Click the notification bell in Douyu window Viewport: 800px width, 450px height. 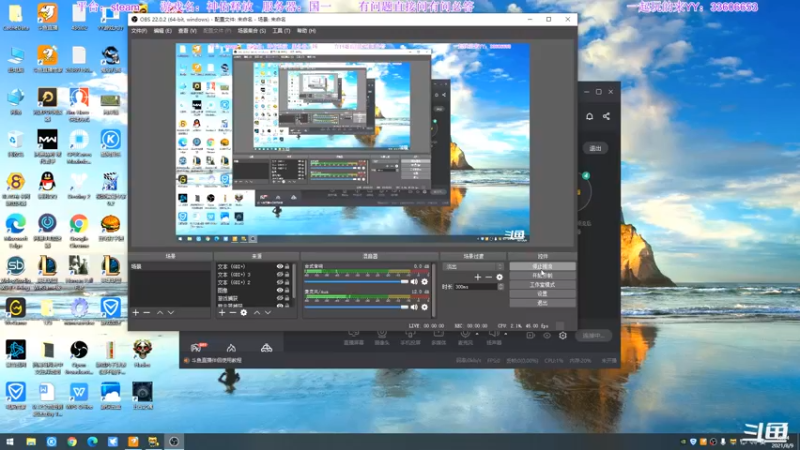(589, 116)
